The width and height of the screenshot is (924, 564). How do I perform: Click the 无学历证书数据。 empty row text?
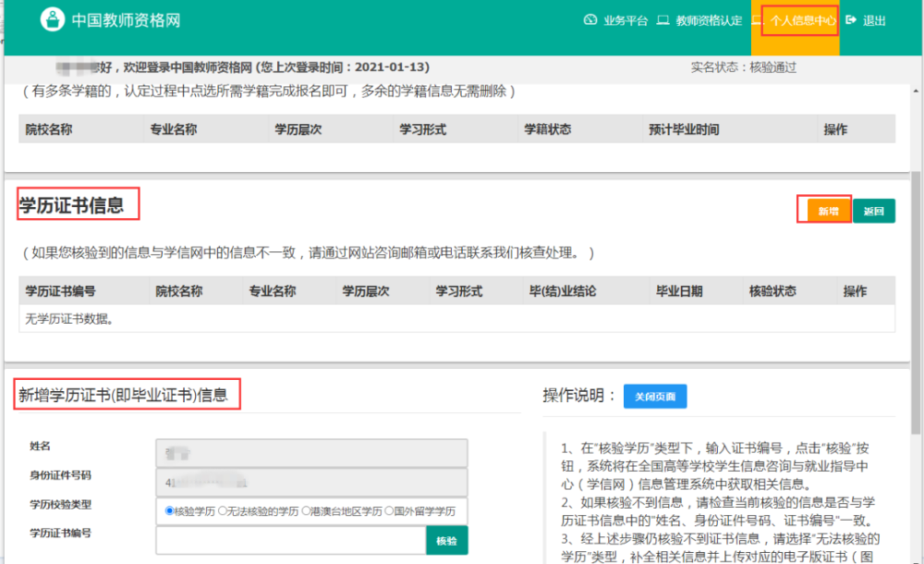click(x=69, y=319)
